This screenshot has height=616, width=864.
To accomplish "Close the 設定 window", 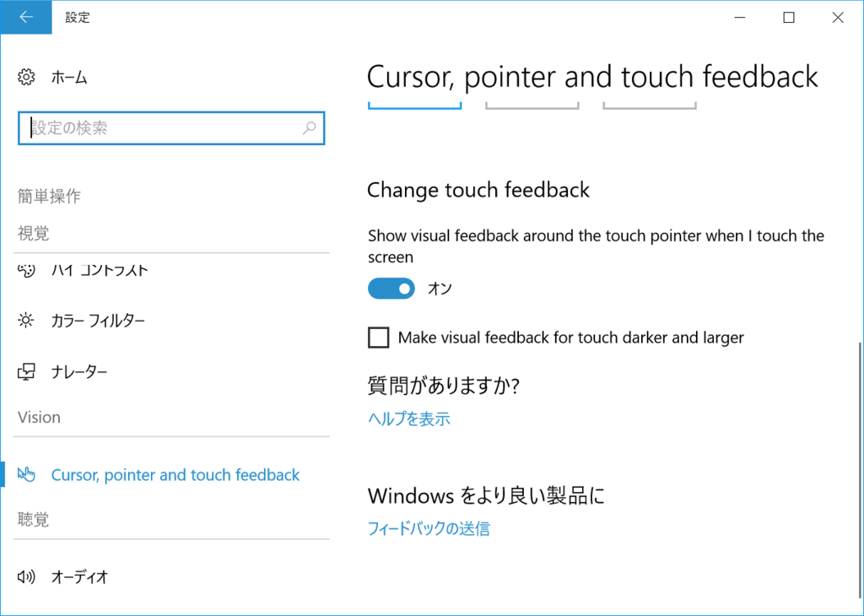I will click(x=838, y=17).
